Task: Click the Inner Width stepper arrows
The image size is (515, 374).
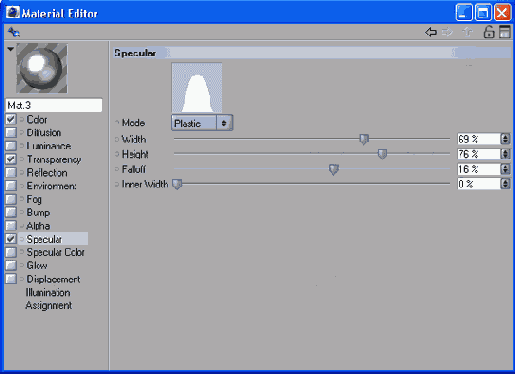Action: coord(505,184)
